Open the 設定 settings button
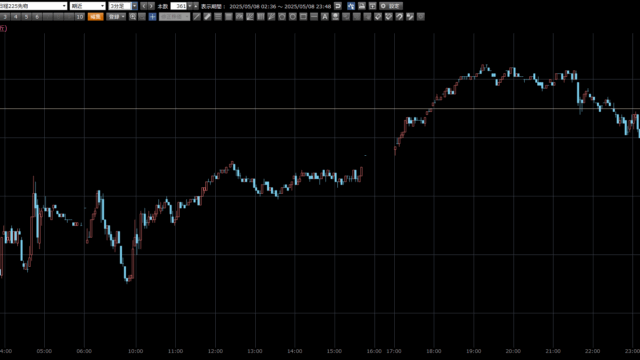Image resolution: width=640 pixels, height=360 pixels. point(391,6)
